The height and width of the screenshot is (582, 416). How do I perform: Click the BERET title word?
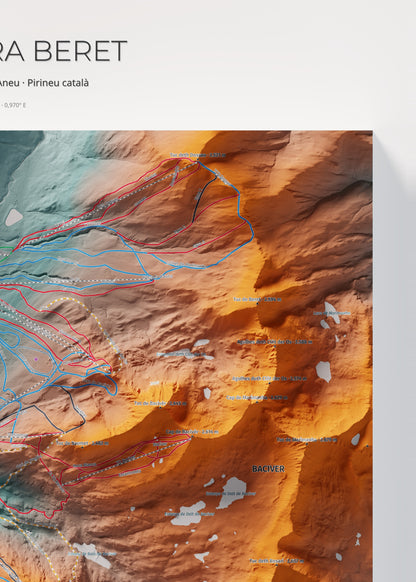81,51
